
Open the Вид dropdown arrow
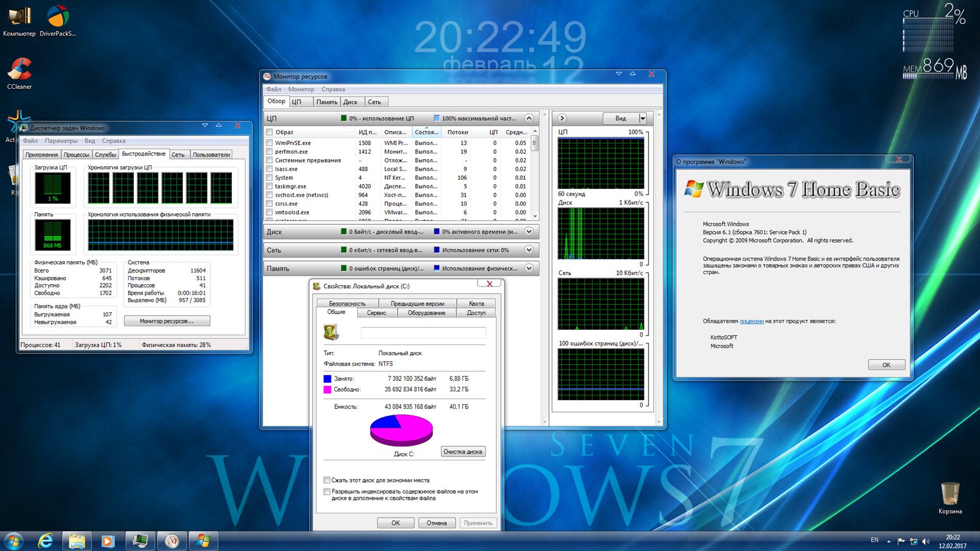point(642,118)
